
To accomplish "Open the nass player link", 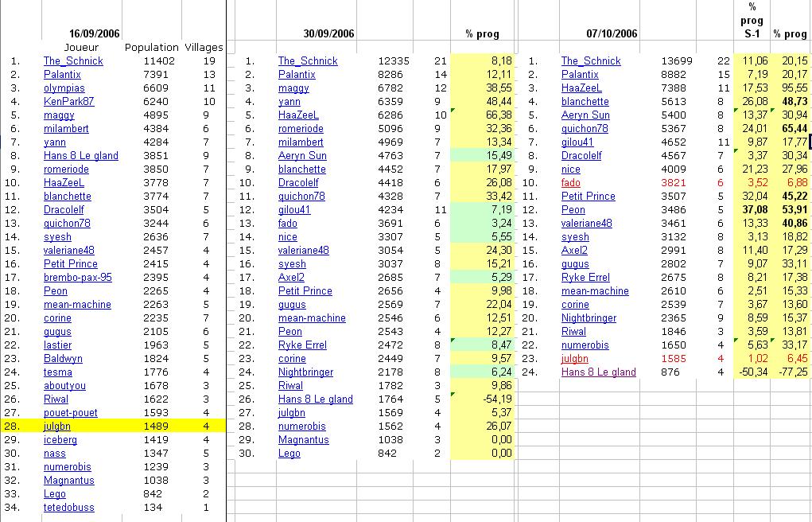I will coord(54,453).
